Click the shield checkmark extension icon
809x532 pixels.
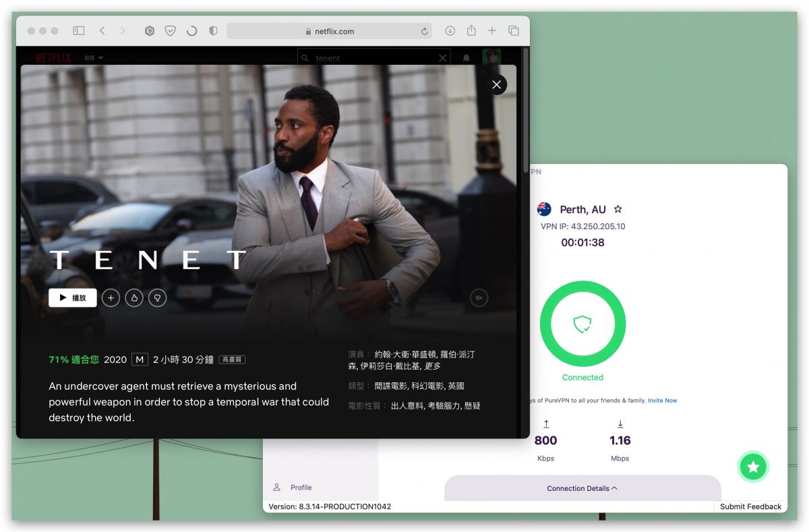(x=171, y=31)
